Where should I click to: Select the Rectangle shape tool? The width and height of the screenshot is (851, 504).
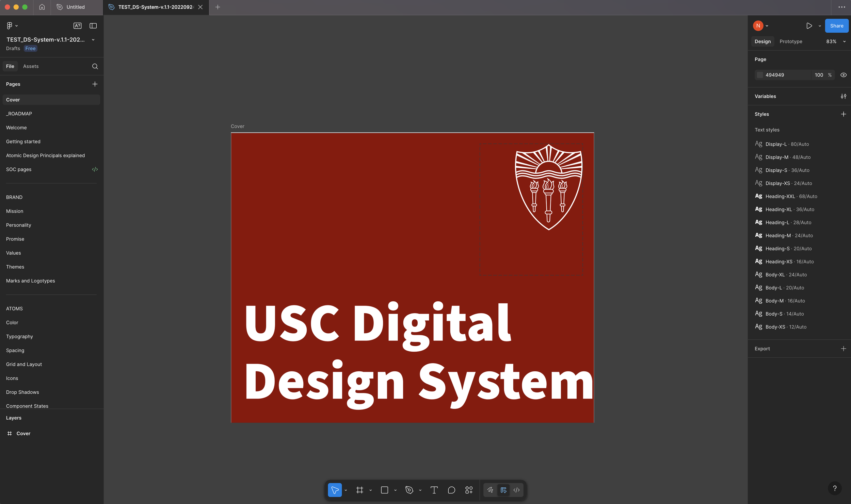tap(384, 490)
